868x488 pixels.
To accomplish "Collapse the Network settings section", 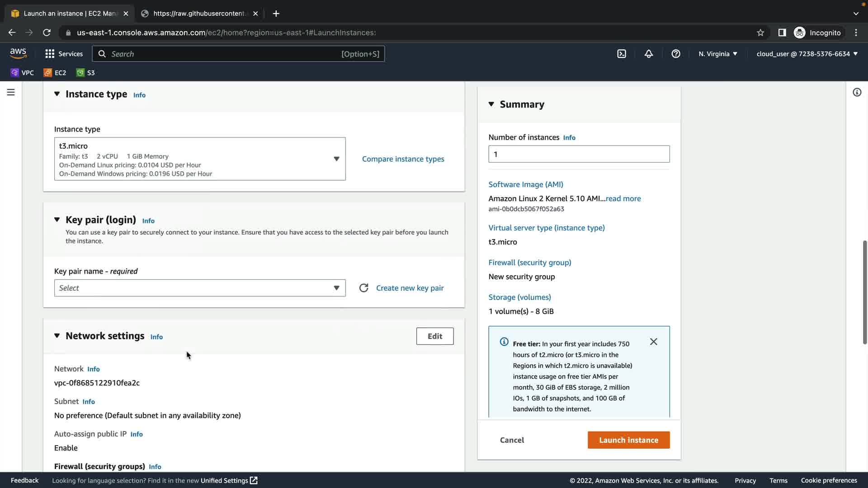I will click(x=57, y=336).
